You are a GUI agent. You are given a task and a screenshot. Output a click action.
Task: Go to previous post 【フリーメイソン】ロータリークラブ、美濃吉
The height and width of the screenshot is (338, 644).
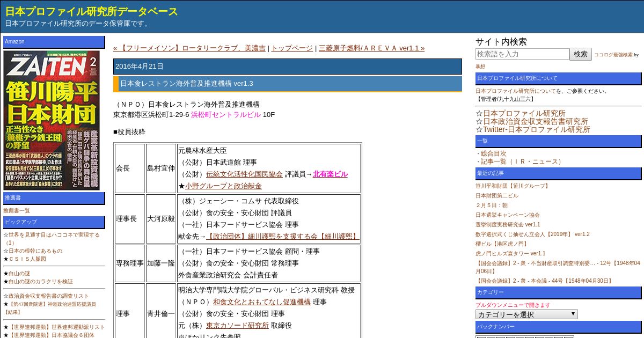point(189,48)
